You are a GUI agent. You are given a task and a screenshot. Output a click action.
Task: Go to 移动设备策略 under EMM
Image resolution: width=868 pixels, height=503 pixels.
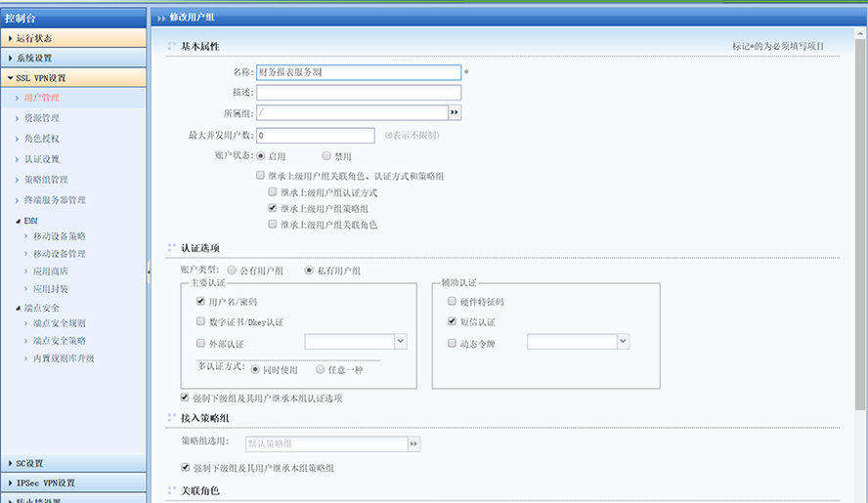tap(59, 236)
